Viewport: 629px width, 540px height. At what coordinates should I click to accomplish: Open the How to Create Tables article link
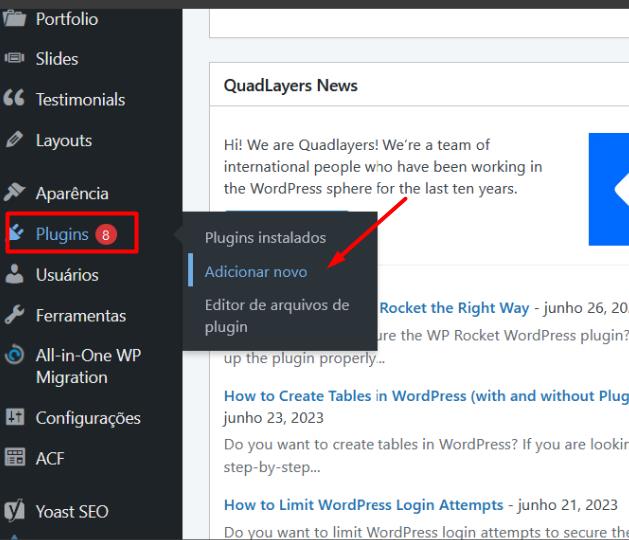point(425,396)
